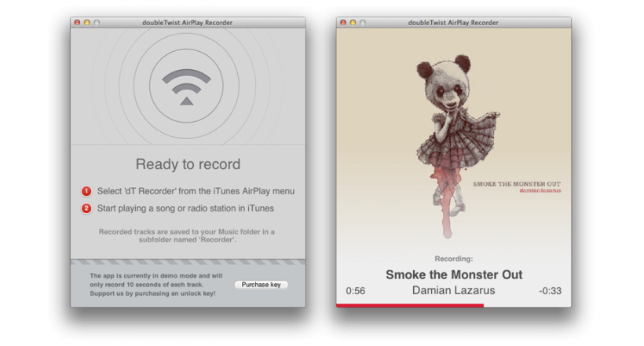Click the elapsed time 0:56
Image resolution: width=644 pixels, height=346 pixels.
tap(355, 291)
